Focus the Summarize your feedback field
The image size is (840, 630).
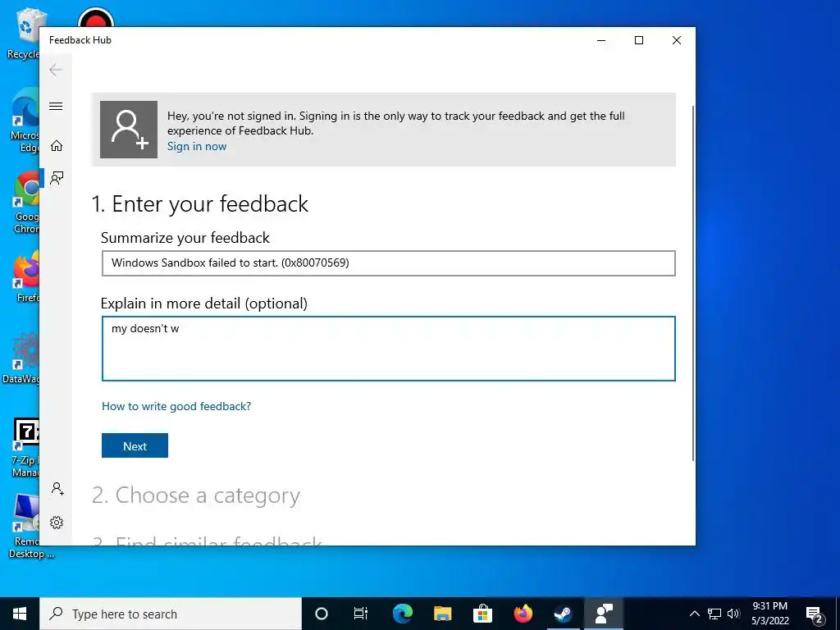(388, 263)
